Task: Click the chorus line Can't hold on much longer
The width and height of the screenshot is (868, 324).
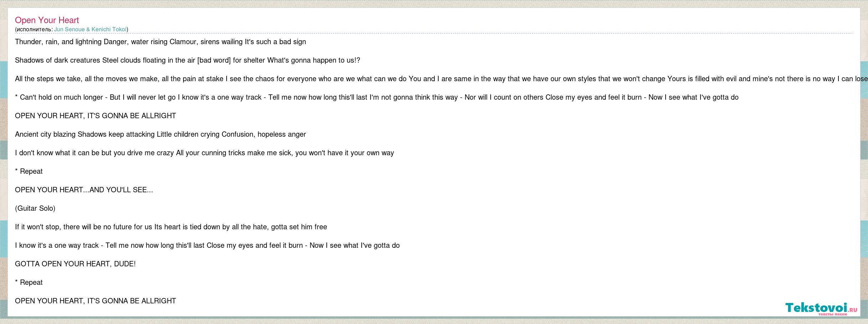Action: [377, 97]
